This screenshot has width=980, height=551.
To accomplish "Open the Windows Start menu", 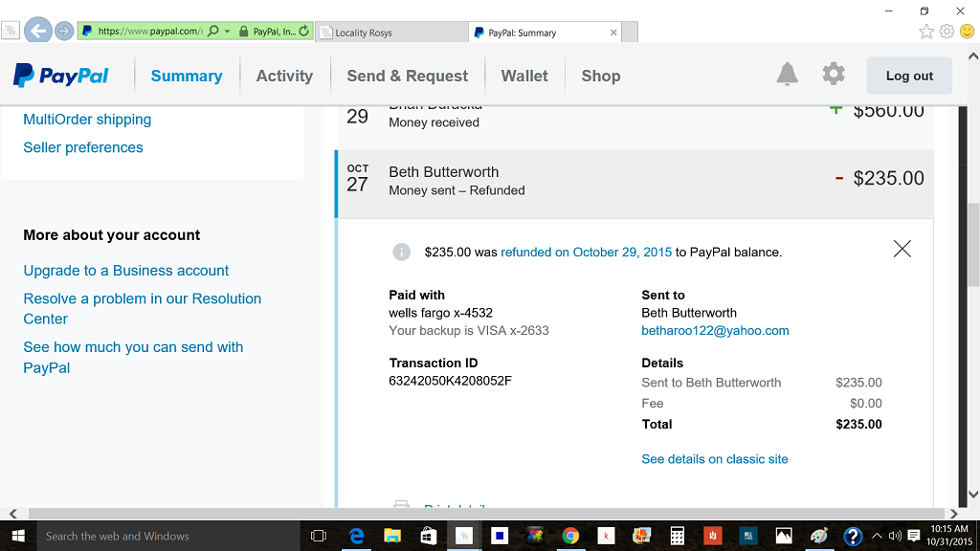I will coord(18,536).
